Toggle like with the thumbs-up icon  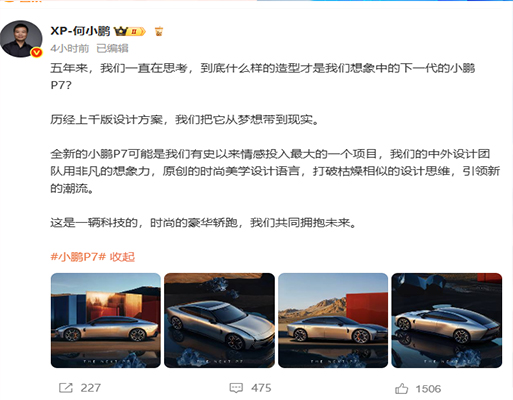pyautogui.click(x=402, y=389)
